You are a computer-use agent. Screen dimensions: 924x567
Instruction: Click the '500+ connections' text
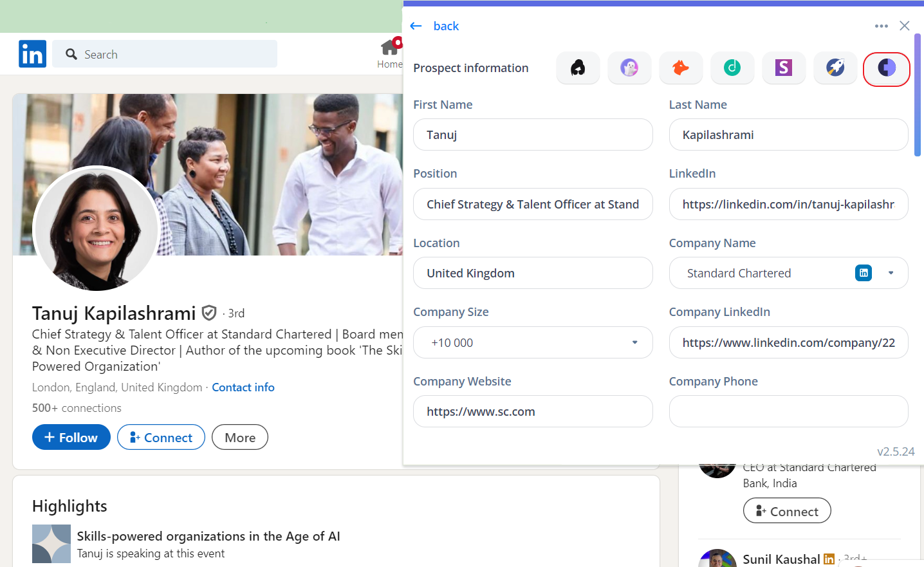point(77,408)
